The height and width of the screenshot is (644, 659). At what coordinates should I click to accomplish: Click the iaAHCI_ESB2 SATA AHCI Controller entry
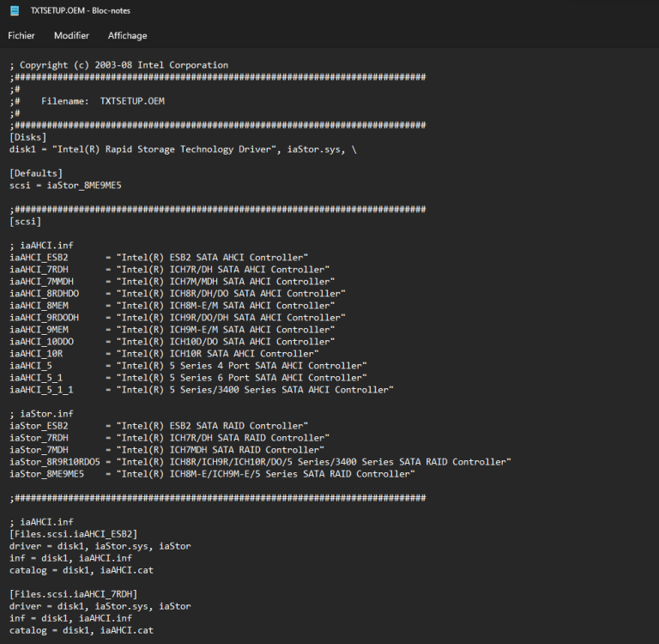[x=159, y=258]
